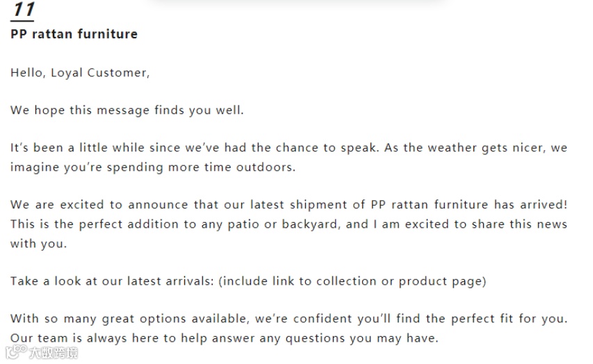This screenshot has width=593, height=364.
Task: Click the include link to collection placeholder
Action: point(298,281)
